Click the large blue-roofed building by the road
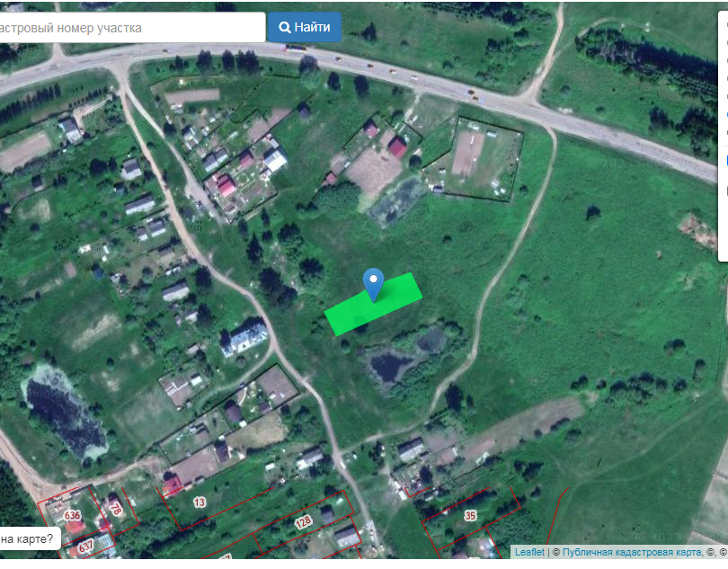Viewport: 728px width, 569px height. tap(244, 338)
